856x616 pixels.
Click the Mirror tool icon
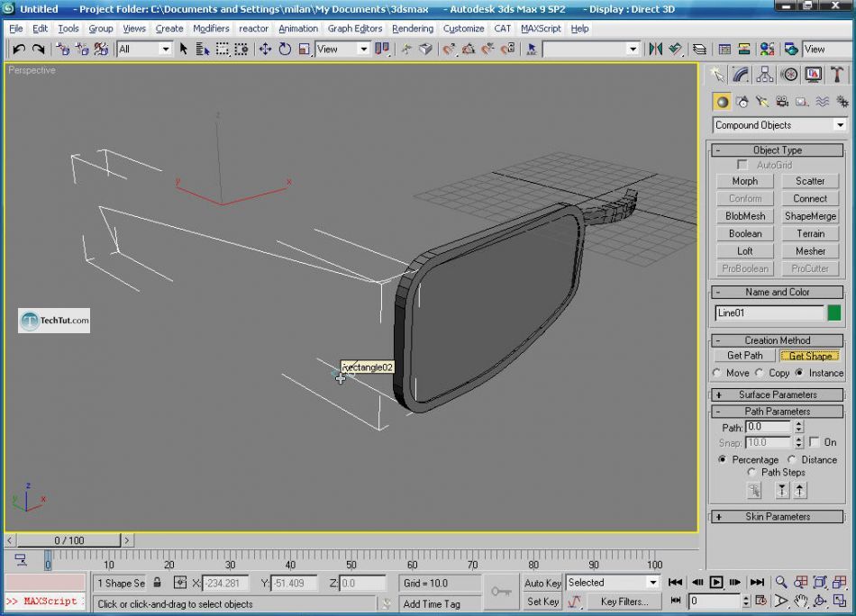point(655,50)
